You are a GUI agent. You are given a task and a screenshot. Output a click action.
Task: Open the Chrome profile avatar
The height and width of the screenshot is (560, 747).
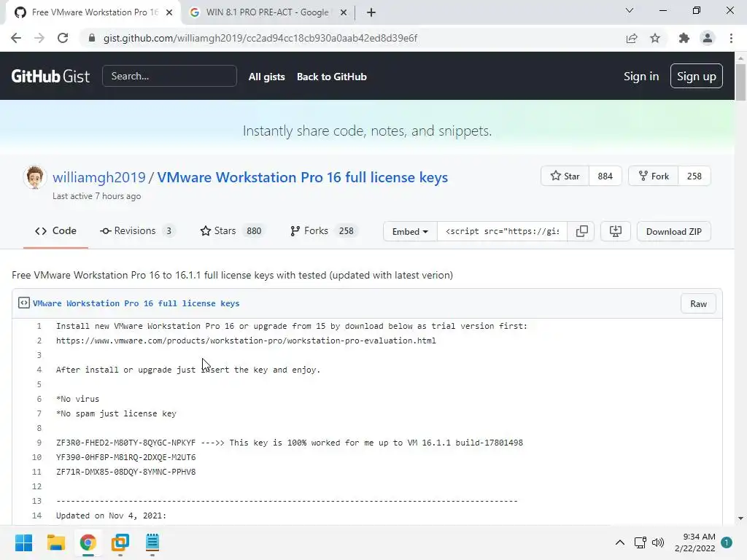pos(708,38)
